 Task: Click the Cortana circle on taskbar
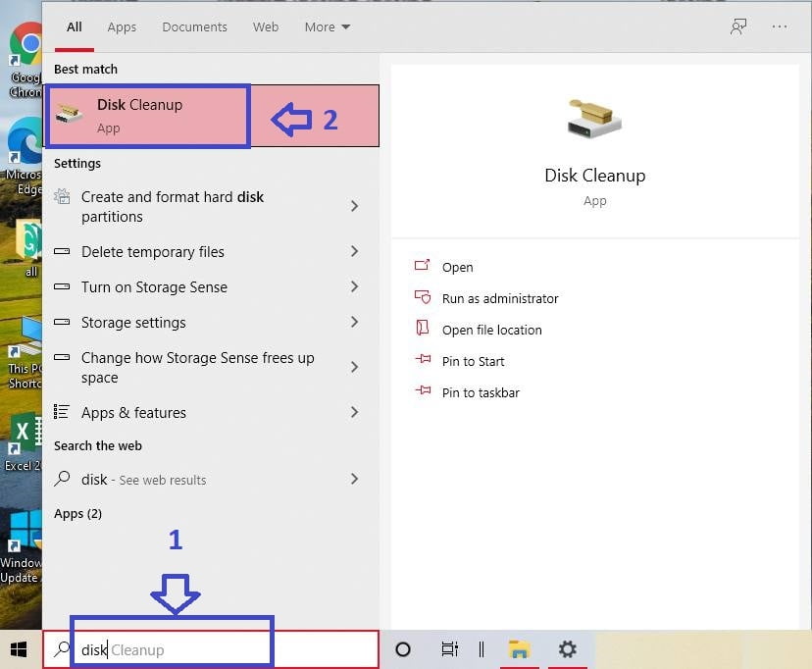tap(402, 649)
